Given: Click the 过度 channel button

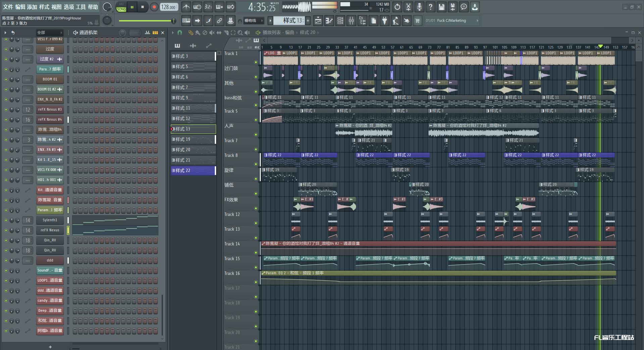Looking at the screenshot, I should [50, 49].
